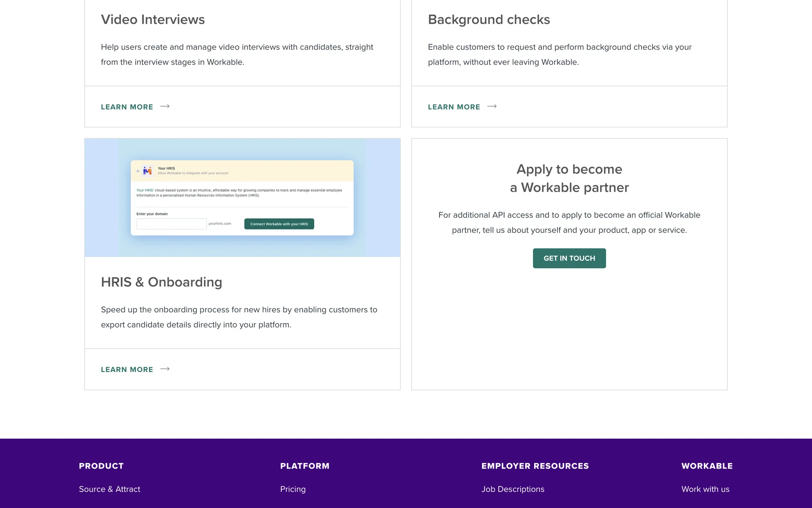
Task: Click Connect Workable with your HRIS button
Action: [279, 224]
